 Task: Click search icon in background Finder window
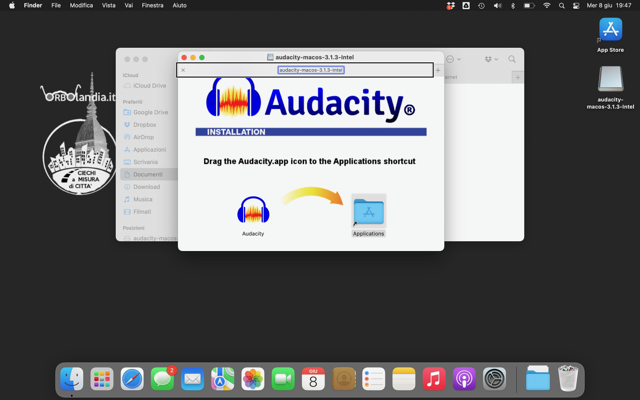tap(512, 59)
